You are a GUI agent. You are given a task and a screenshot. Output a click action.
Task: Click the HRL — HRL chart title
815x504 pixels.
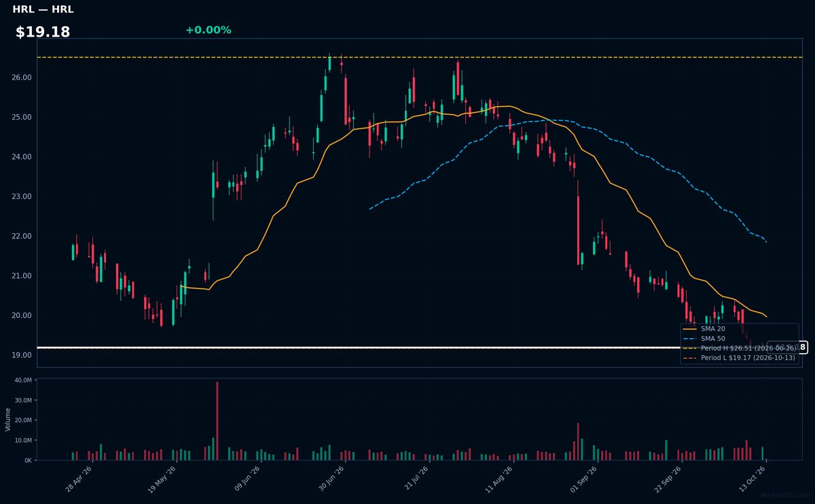tap(43, 10)
